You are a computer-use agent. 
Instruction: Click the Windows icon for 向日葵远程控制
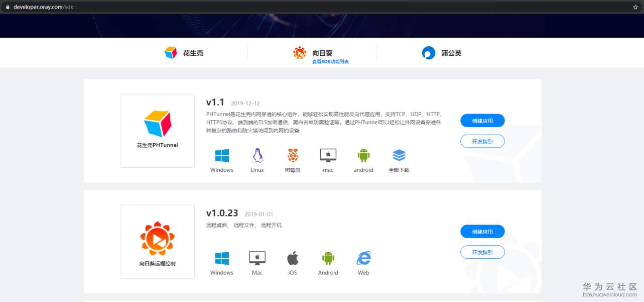pyautogui.click(x=222, y=259)
